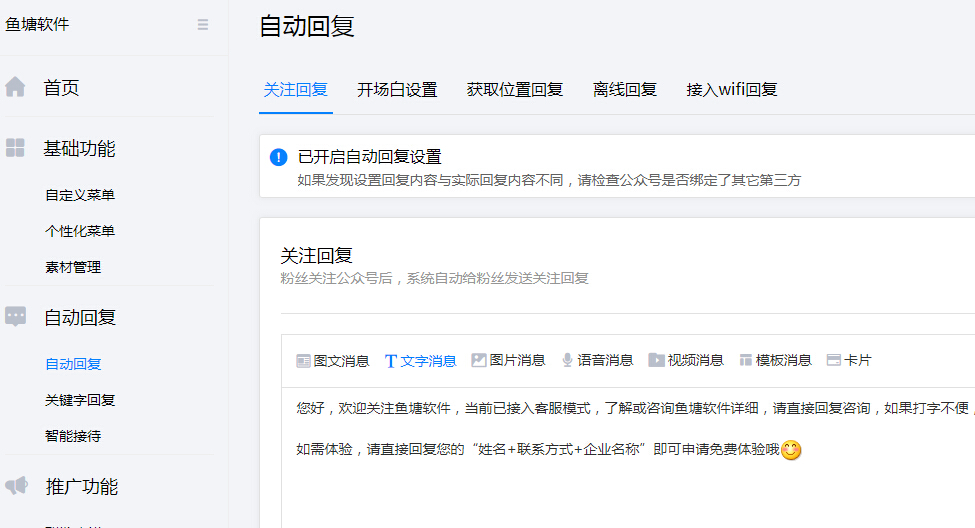975x528 pixels.
Task: Click the megaphone icon beside 推广功能
Action: tap(17, 485)
